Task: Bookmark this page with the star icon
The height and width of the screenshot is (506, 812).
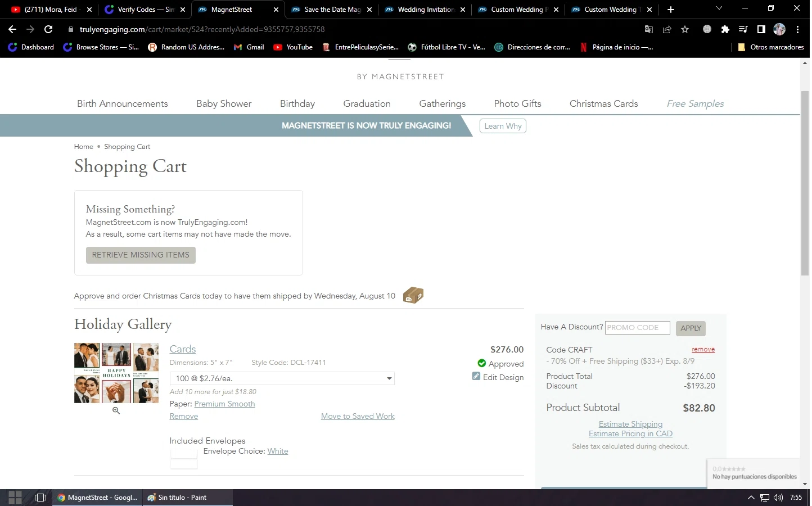Action: pos(685,29)
